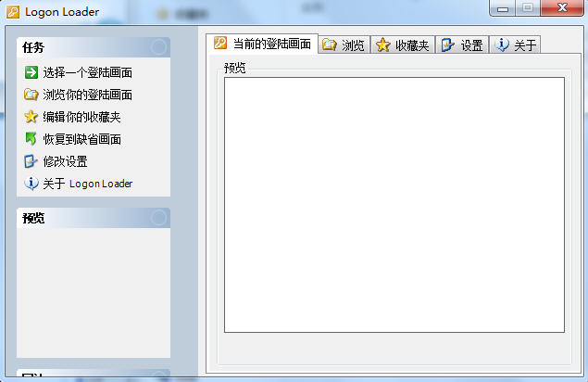Click the white logon screen preview area

click(394, 205)
